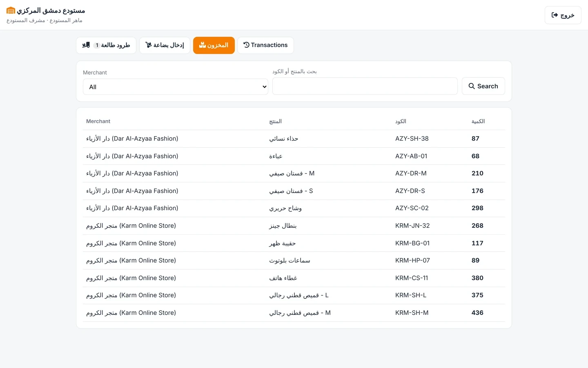Click code KRM-JN-32
The width and height of the screenshot is (588, 368).
412,226
